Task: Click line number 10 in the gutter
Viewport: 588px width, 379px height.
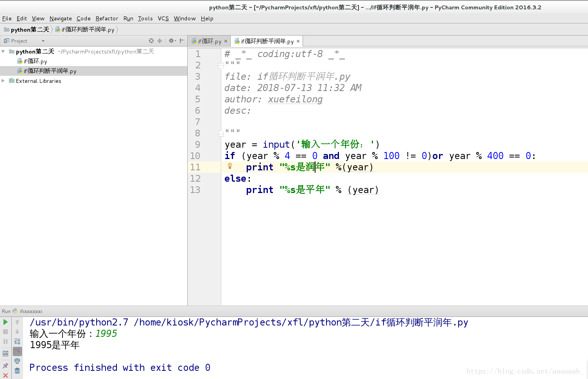Action: pyautogui.click(x=195, y=156)
